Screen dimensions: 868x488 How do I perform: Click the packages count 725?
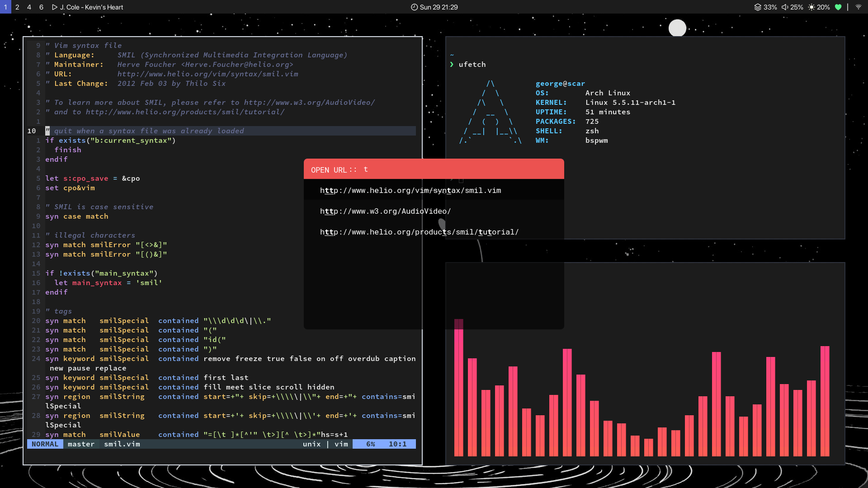tap(592, 122)
